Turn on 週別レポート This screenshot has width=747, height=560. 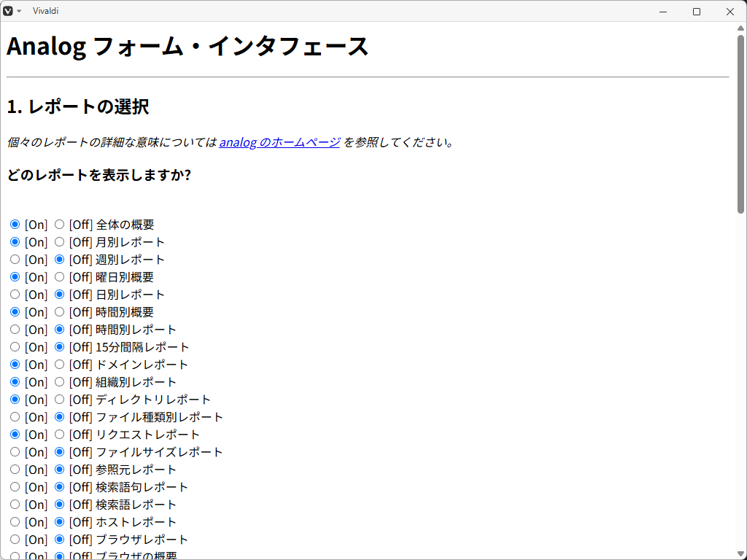(x=15, y=259)
